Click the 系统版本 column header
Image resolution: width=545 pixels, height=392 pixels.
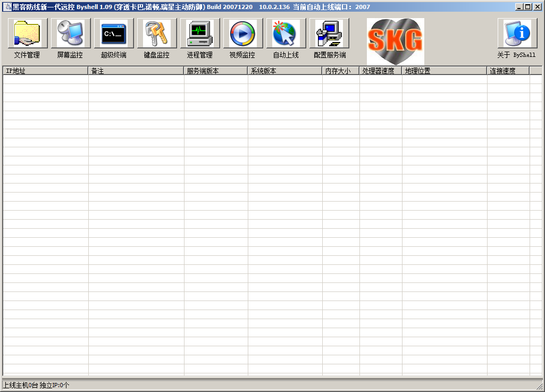click(x=285, y=71)
